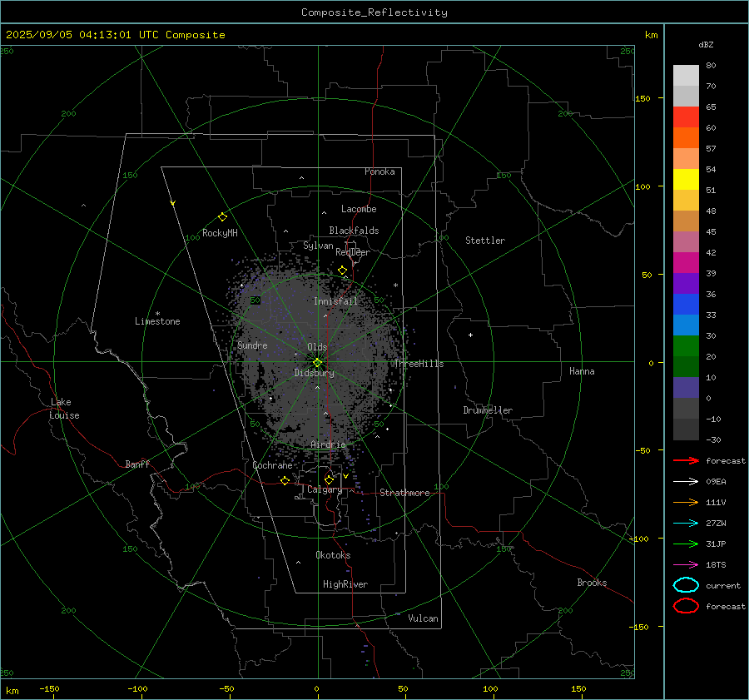
Task: Select the Stettler label
Action: (x=485, y=241)
